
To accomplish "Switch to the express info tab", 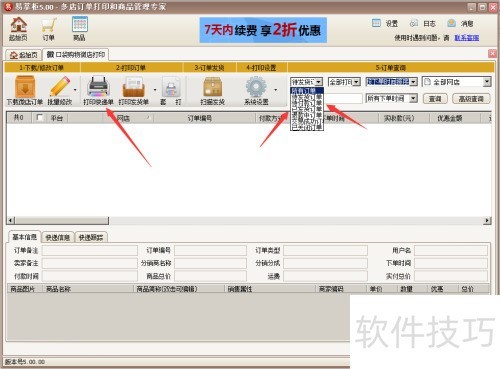I will point(57,237).
